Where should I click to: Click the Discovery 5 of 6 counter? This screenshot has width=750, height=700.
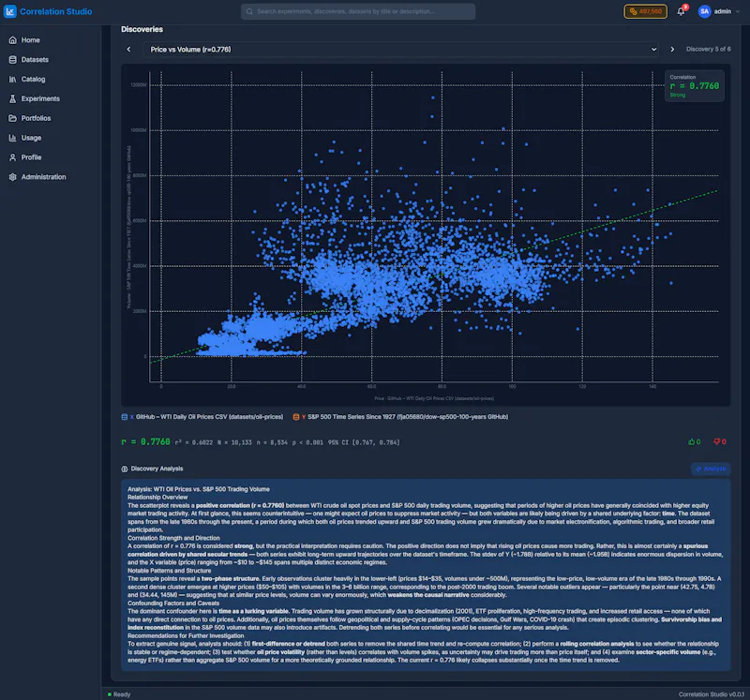click(x=708, y=50)
